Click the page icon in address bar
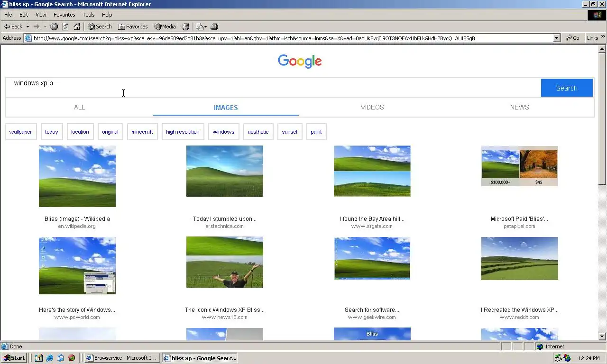This screenshot has height=364, width=607. pyautogui.click(x=28, y=38)
